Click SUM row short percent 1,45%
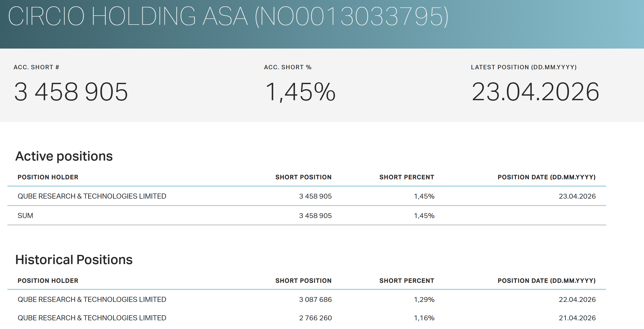 pos(424,215)
